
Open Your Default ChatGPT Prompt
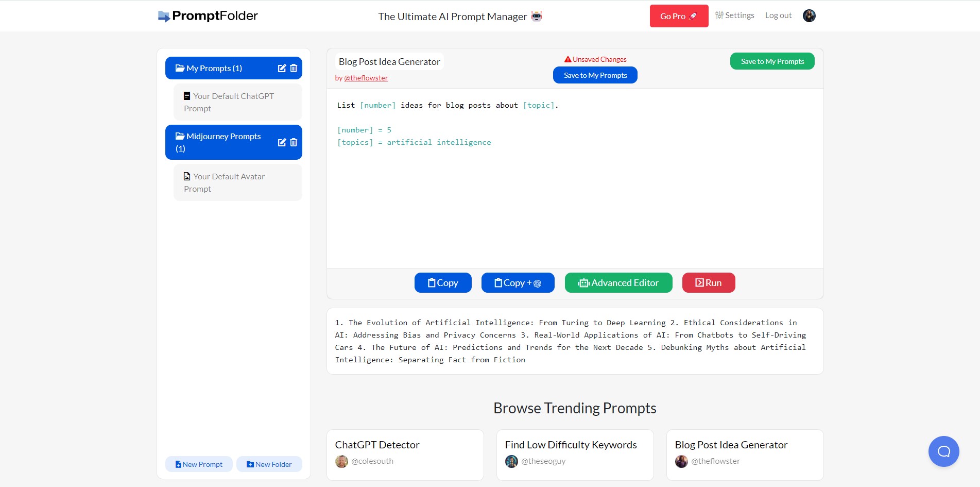pos(238,102)
